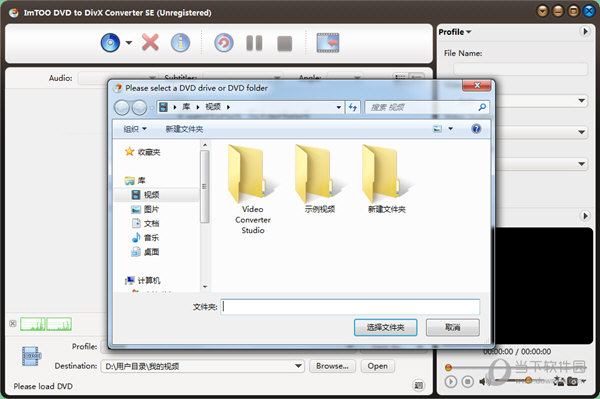This screenshot has width=600, height=399.
Task: Open the address bar history dropdown
Action: coord(339,107)
